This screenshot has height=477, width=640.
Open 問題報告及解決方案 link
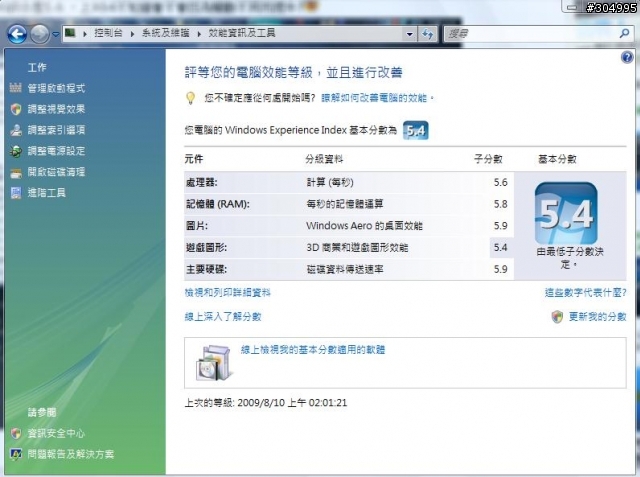click(71, 454)
